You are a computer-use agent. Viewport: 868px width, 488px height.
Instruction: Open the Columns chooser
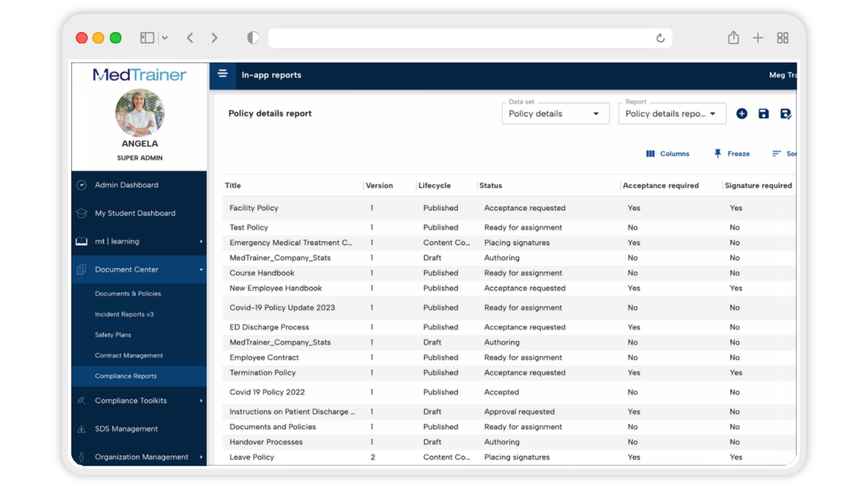point(668,154)
